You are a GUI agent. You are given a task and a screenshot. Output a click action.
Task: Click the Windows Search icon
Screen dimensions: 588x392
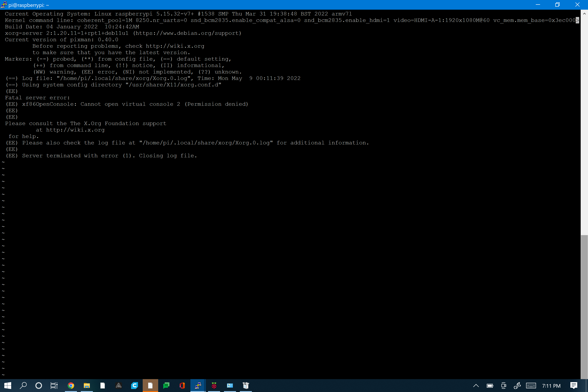click(x=23, y=386)
